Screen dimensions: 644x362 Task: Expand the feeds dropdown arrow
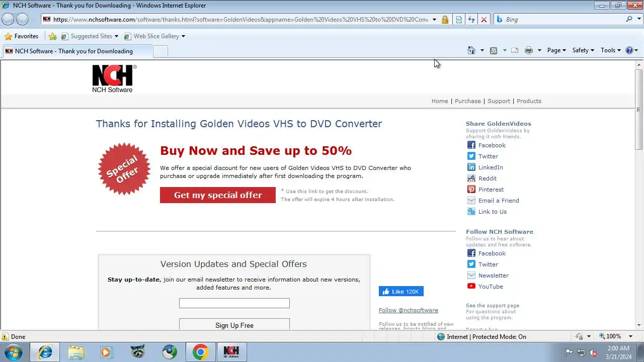[x=505, y=50]
